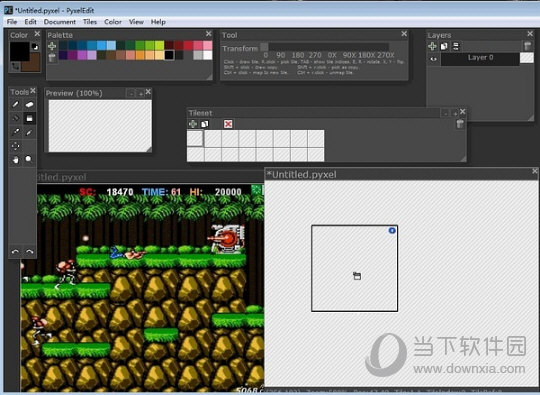
Task: Click the Tileset trash icon
Action: pos(460,124)
